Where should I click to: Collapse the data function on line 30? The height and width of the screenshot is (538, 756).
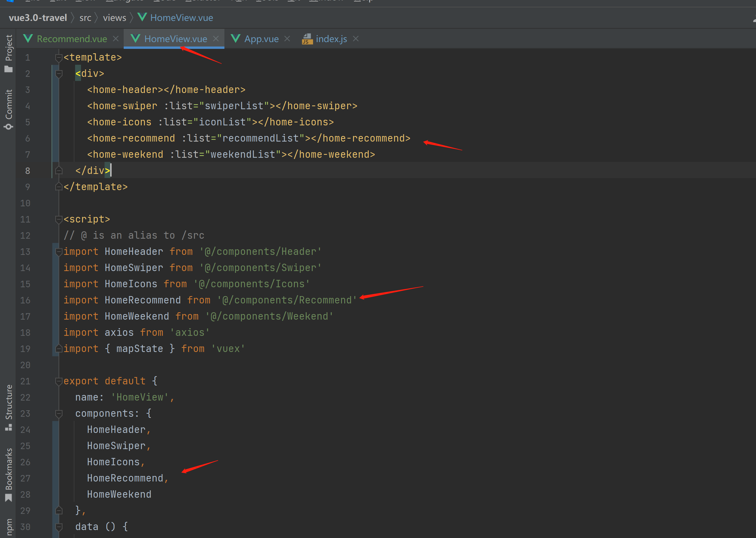point(59,527)
